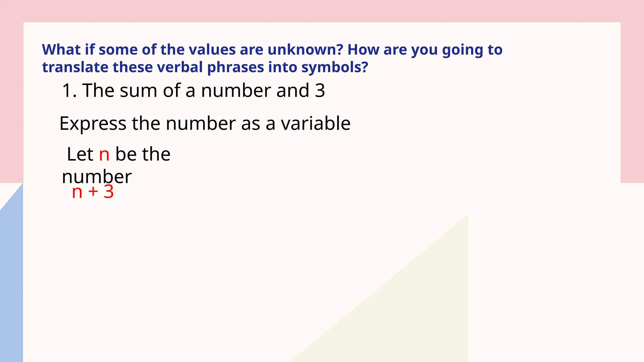644x362 pixels.
Task: Click the word 'Let' in the definition line
Action: point(80,154)
